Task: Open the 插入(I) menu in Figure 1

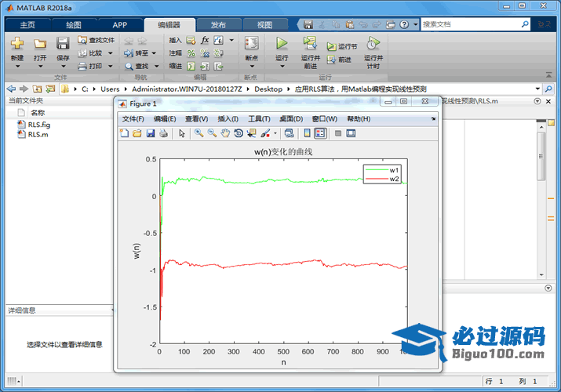Action: click(x=228, y=118)
